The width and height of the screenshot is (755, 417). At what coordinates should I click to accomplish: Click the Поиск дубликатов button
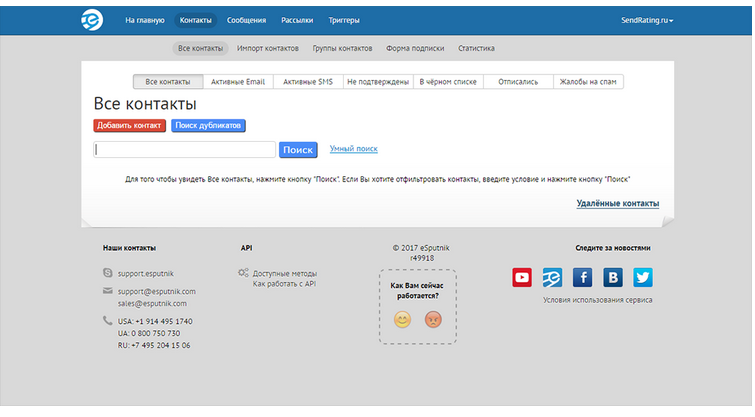pyautogui.click(x=208, y=125)
